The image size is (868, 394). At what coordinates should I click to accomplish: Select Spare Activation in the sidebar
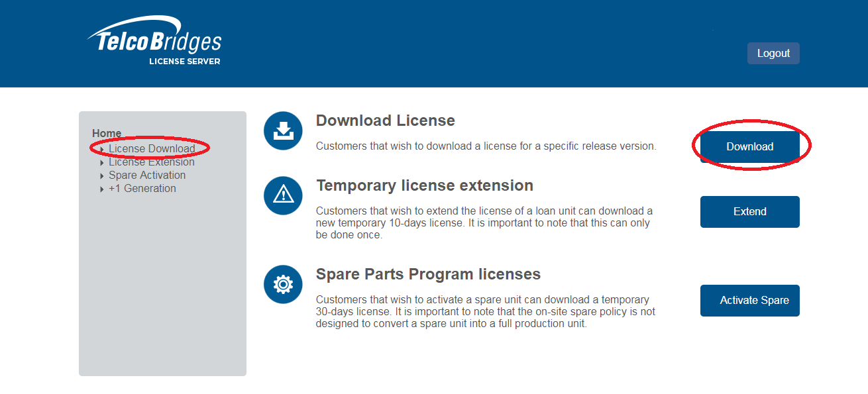147,175
